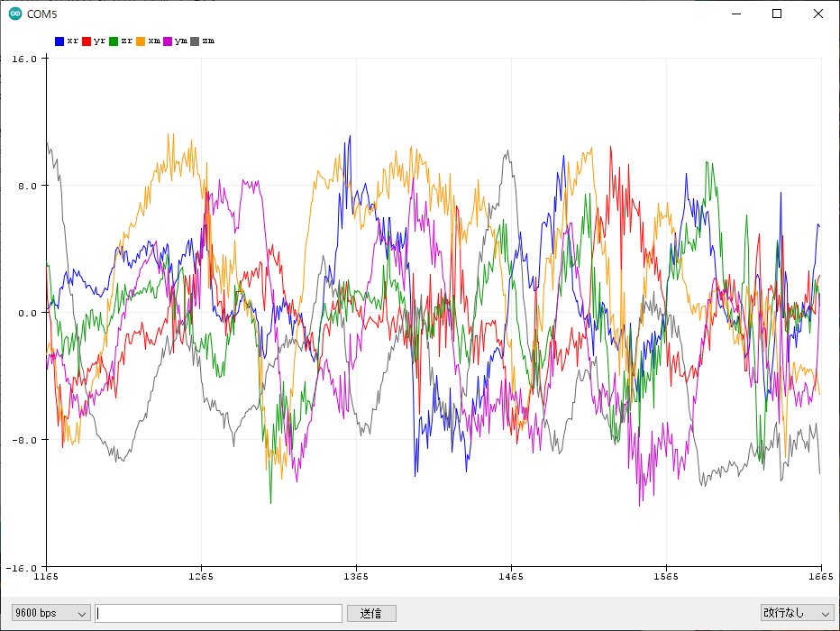840x631 pixels.
Task: Click the 送信 send button
Action: pos(371,613)
